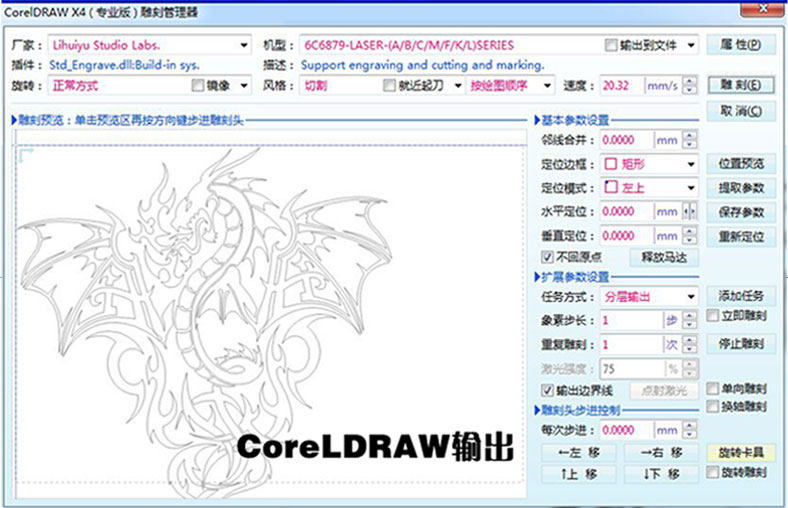Click the 保存参数 button

coord(741,212)
